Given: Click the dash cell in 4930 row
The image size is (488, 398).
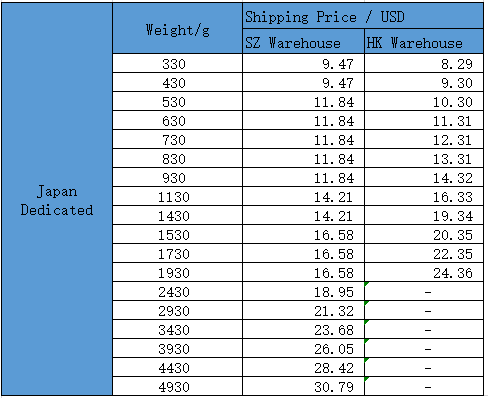Looking at the screenshot, I should (x=424, y=386).
